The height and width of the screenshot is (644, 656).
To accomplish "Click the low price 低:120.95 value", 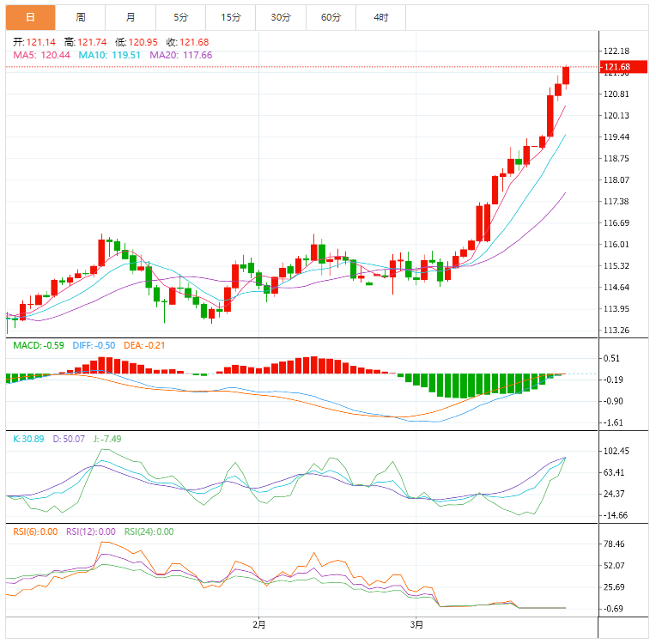I will pos(137,42).
